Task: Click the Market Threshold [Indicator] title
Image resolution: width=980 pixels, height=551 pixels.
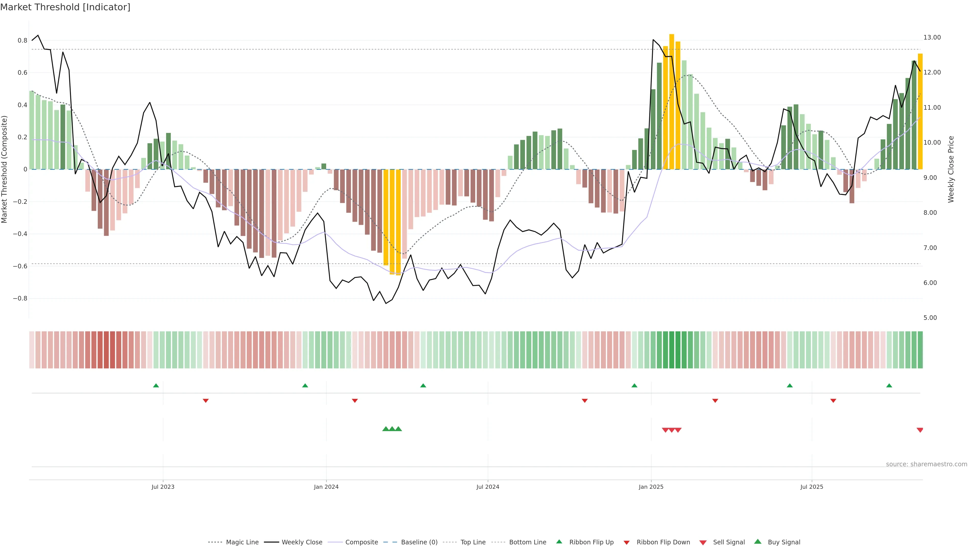Action: click(x=65, y=7)
